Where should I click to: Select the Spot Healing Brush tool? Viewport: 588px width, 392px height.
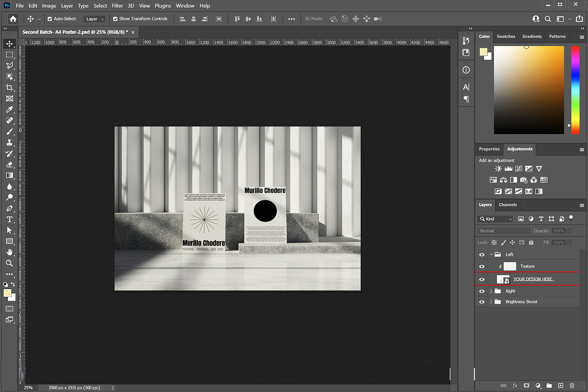[x=9, y=121]
